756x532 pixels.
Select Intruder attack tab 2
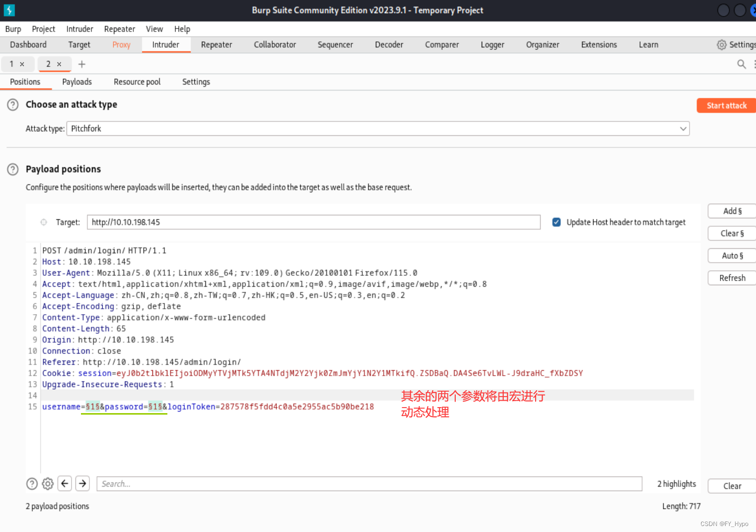(x=48, y=64)
